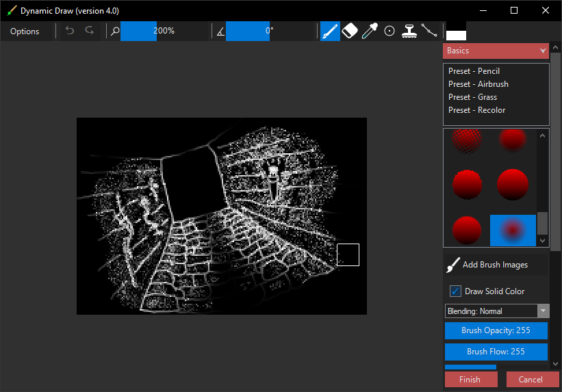The height and width of the screenshot is (392, 562).
Task: Select the large smooth circle brush
Action: click(x=513, y=185)
